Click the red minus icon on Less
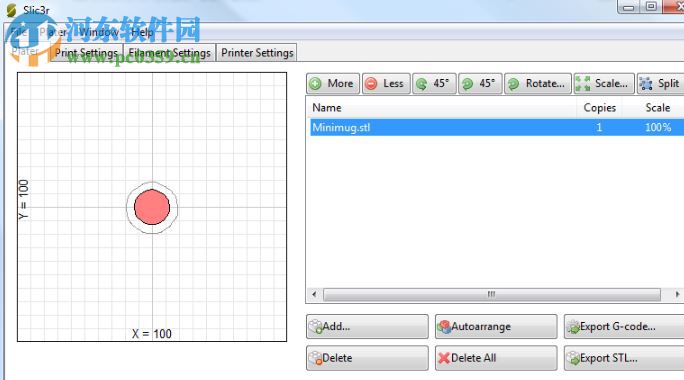684x380 pixels. (371, 83)
